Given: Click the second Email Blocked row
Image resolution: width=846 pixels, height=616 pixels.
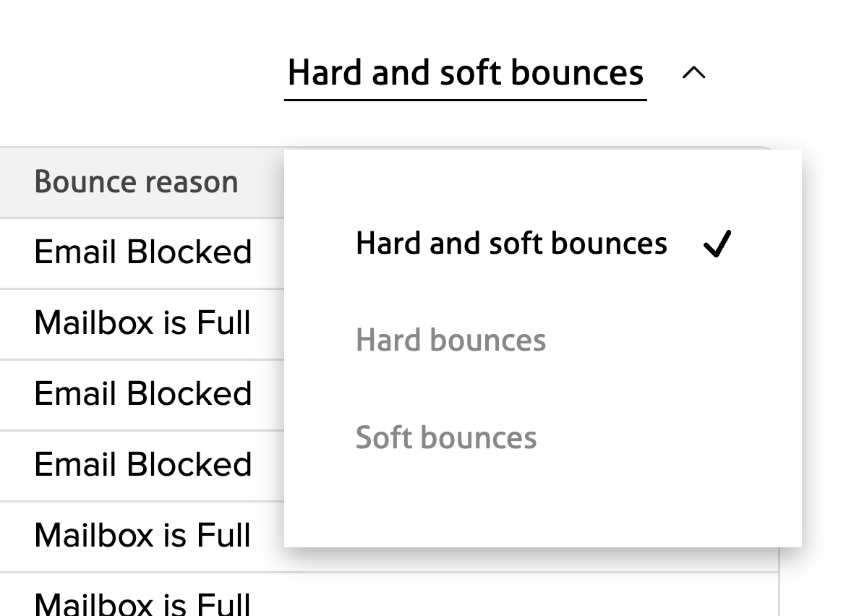Looking at the screenshot, I should [x=142, y=393].
